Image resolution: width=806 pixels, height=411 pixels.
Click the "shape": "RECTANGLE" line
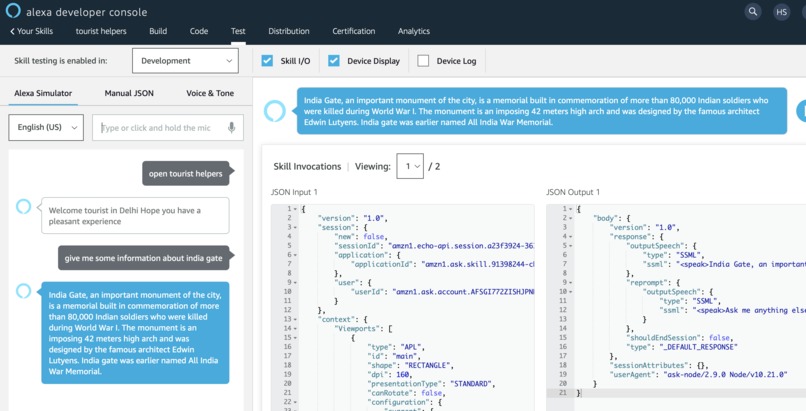click(x=410, y=365)
